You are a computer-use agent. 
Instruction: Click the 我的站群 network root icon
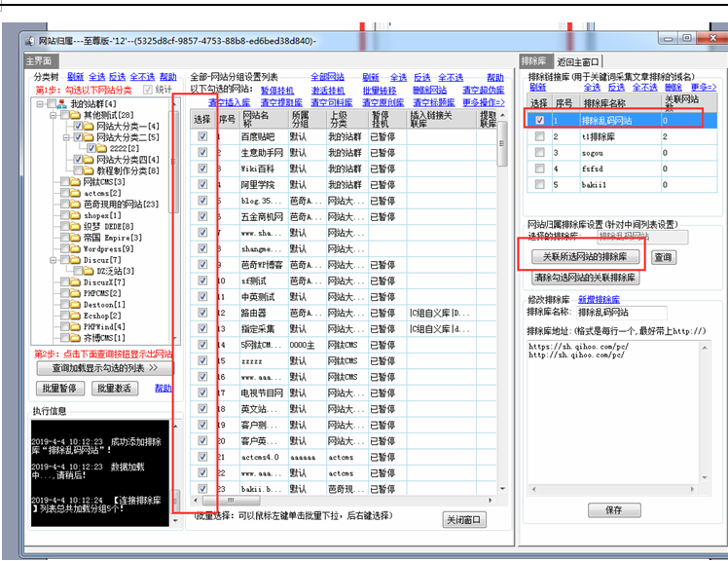[x=61, y=103]
